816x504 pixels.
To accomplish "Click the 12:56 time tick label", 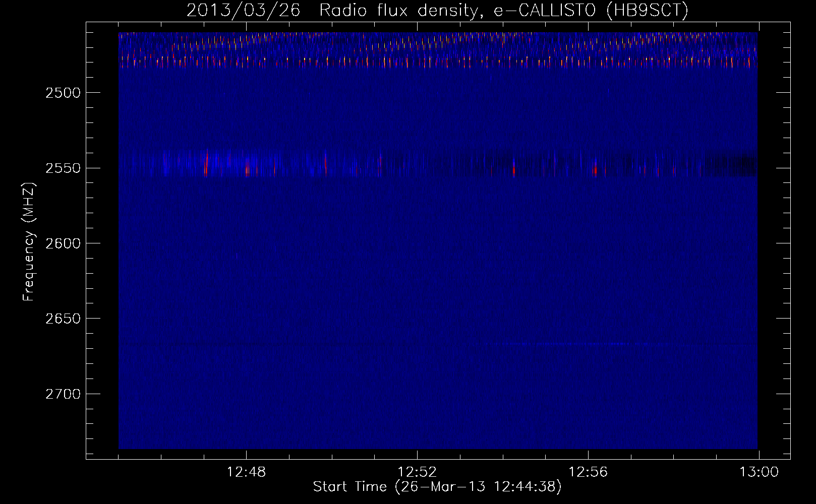I will click(x=588, y=472).
